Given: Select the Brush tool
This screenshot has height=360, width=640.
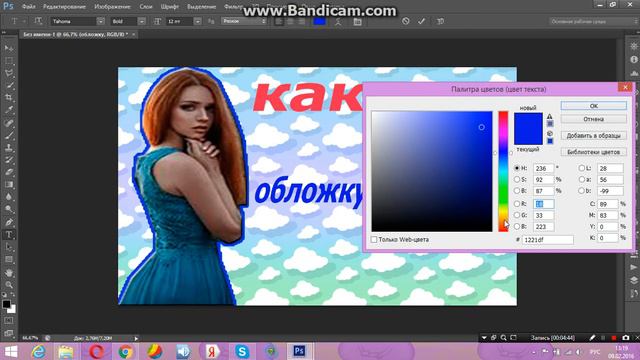Looking at the screenshot, I should tap(9, 135).
